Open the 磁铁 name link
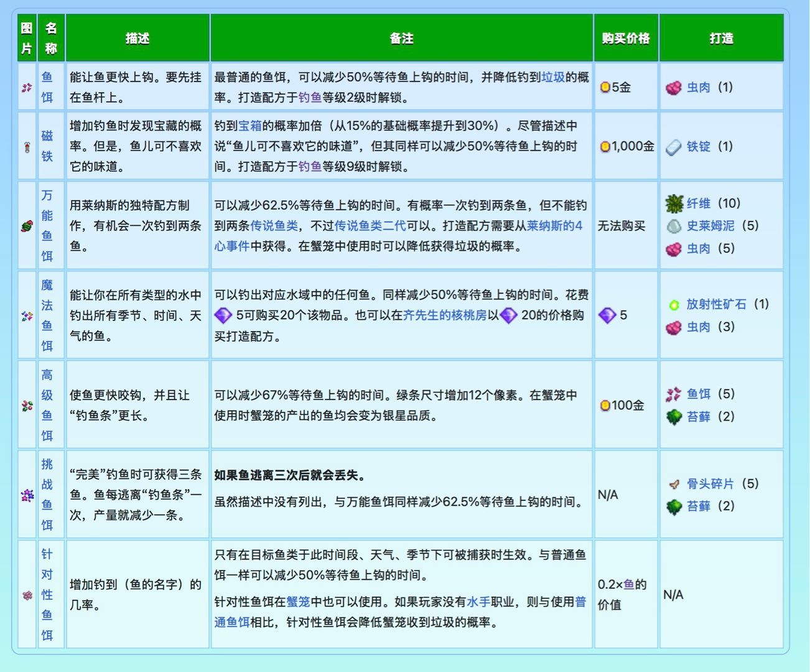The height and width of the screenshot is (672, 810). 47,146
